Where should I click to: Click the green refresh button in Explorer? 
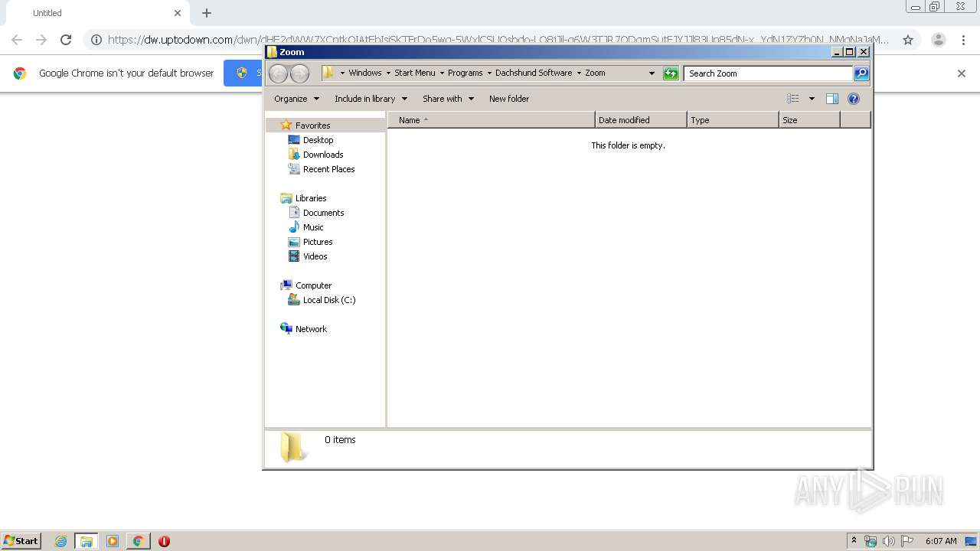(x=671, y=73)
